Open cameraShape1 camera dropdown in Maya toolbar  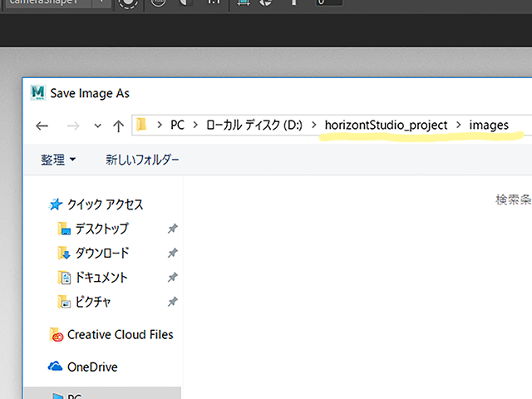pos(101,2)
